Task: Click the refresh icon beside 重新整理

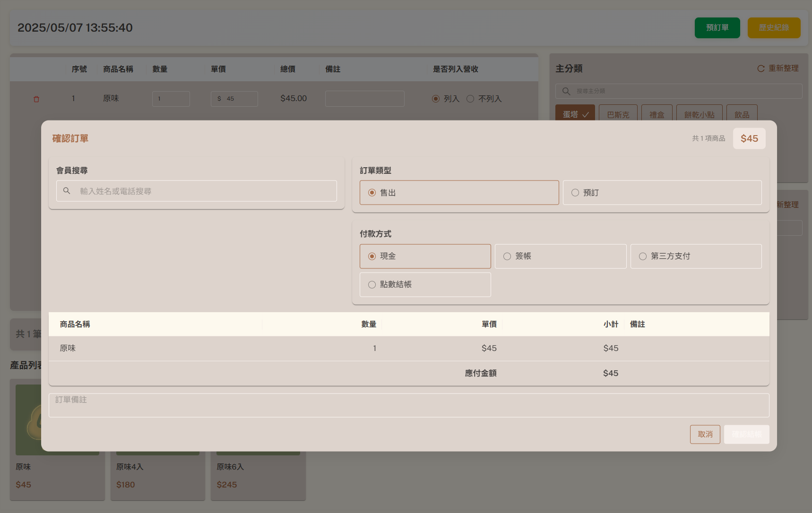Action: (760, 68)
